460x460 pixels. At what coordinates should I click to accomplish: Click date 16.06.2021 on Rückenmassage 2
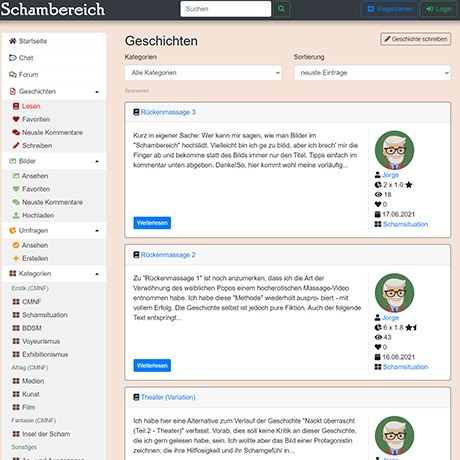(x=395, y=357)
